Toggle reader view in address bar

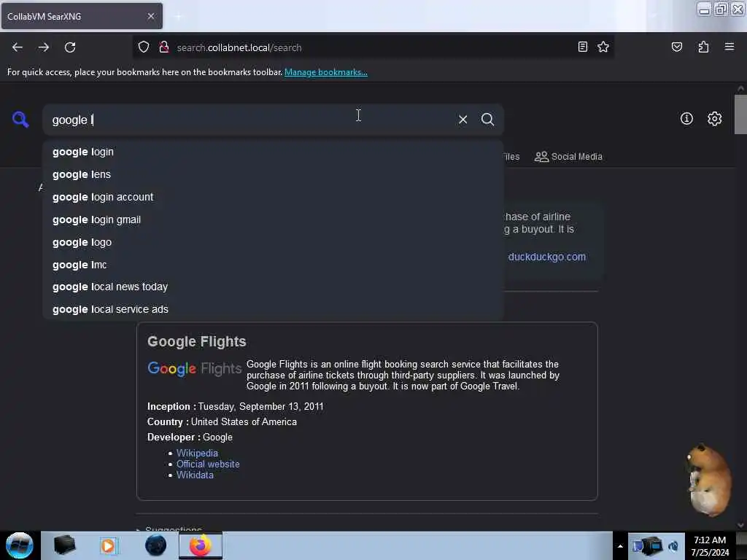(x=582, y=47)
